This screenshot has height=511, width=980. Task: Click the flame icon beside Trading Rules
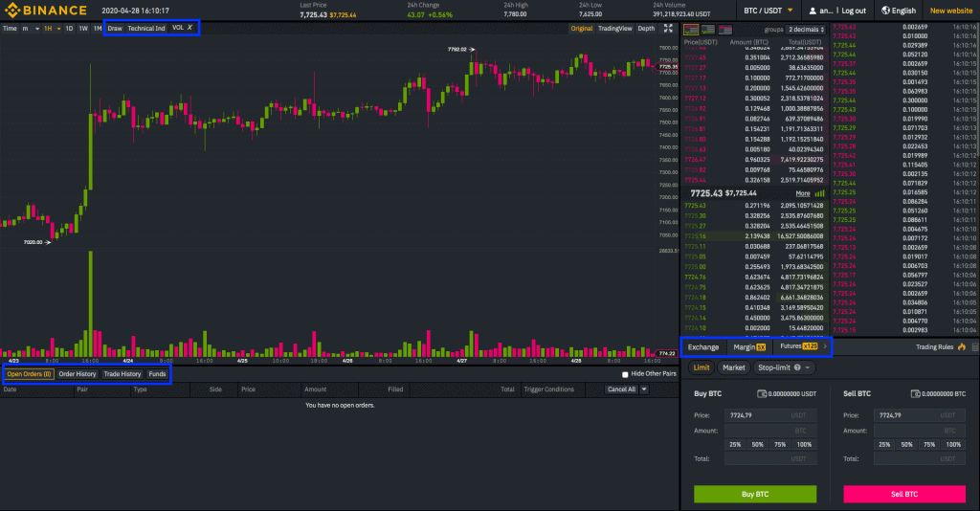click(x=962, y=346)
